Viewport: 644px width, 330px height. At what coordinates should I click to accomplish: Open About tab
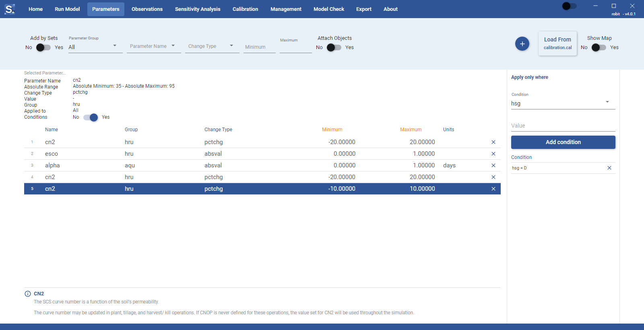click(x=390, y=9)
